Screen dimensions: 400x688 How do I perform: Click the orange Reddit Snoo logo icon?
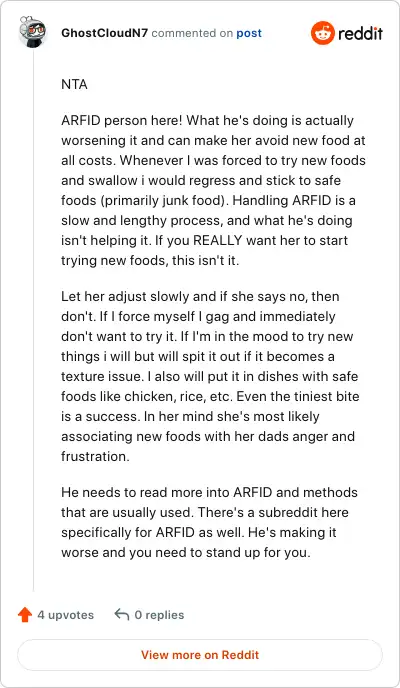tap(323, 33)
